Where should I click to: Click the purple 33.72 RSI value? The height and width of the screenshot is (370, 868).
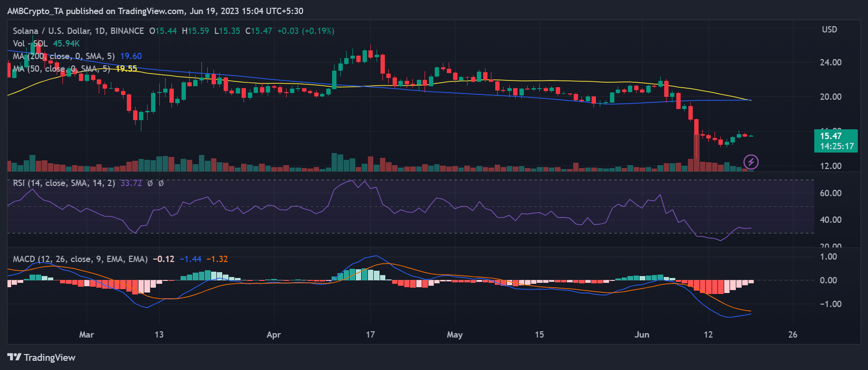(x=131, y=183)
